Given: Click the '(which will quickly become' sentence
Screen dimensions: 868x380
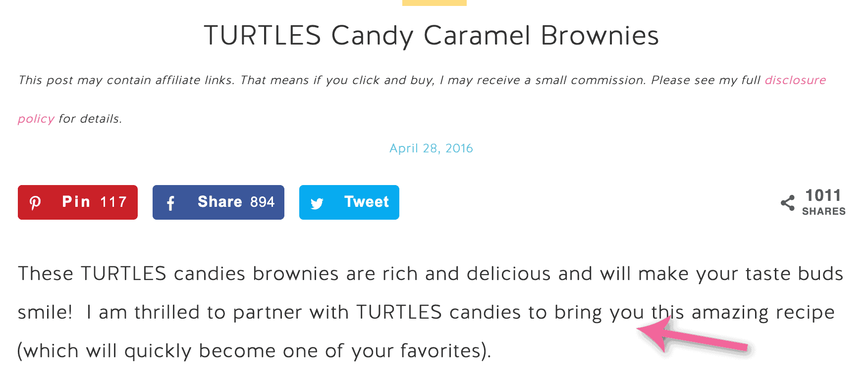Looking at the screenshot, I should tap(254, 351).
